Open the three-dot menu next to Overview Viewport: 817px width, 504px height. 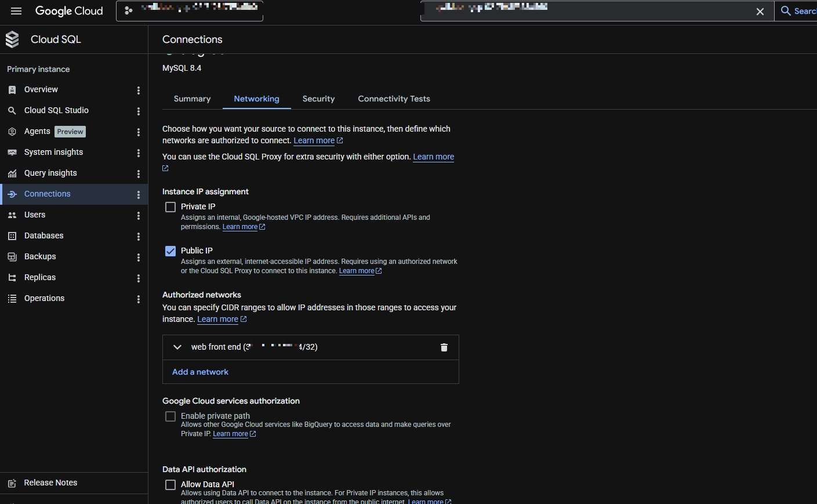point(138,90)
